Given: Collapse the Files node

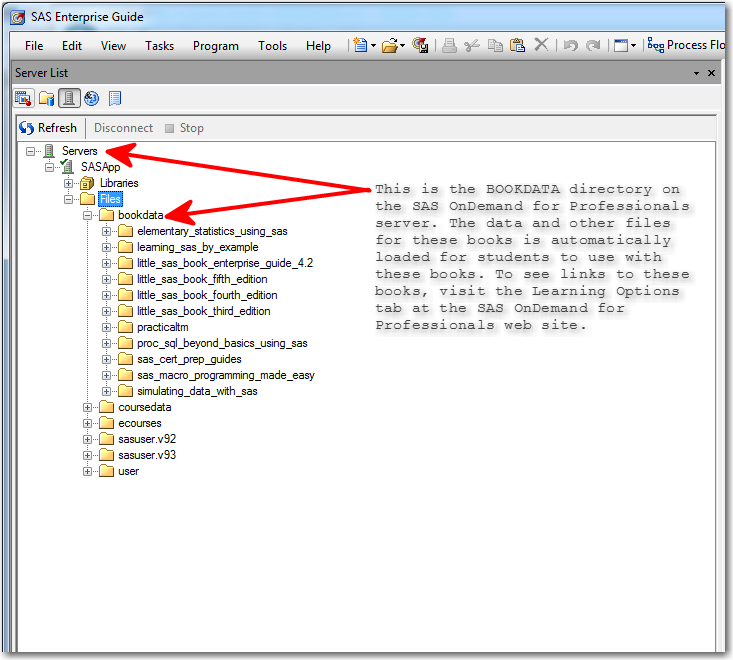Looking at the screenshot, I should point(68,200).
